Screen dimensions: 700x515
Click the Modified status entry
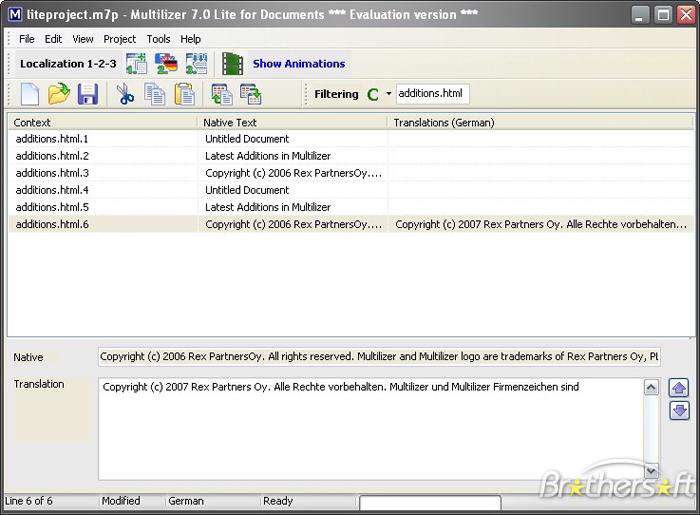point(121,501)
